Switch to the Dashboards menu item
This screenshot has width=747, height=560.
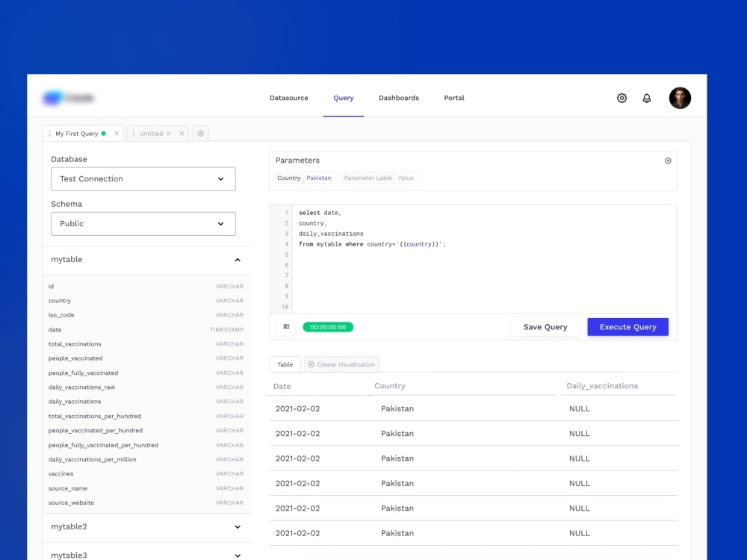[398, 98]
